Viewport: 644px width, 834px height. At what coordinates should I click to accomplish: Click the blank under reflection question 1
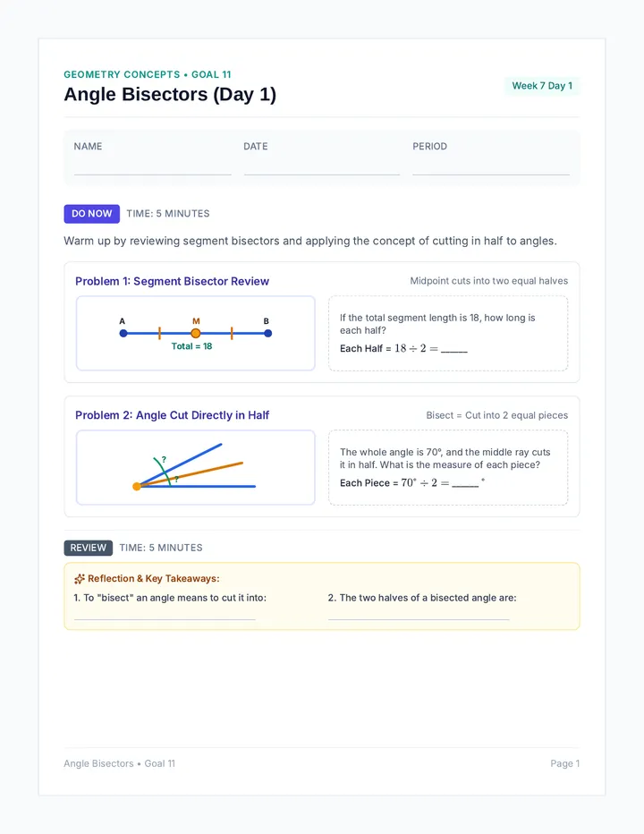[165, 619]
